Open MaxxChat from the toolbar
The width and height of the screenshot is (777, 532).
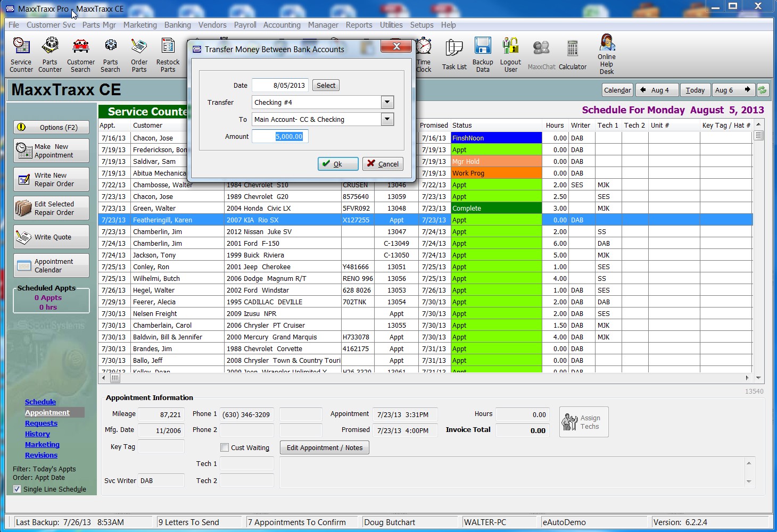point(541,55)
